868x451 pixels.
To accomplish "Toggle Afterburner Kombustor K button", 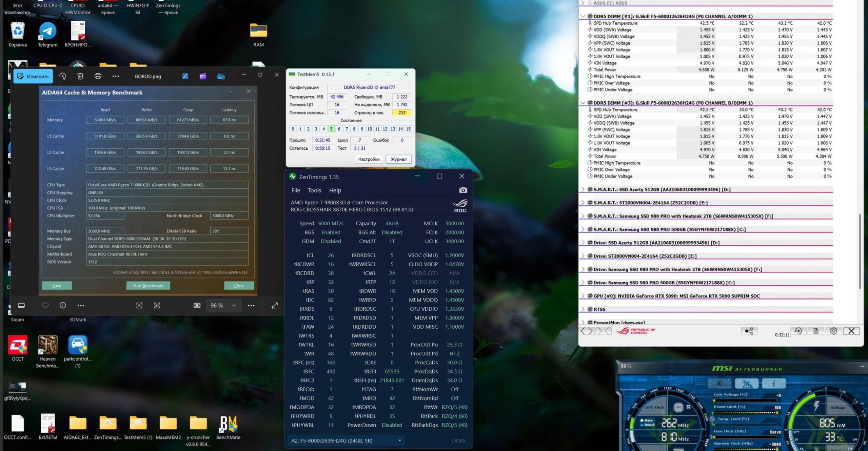I will click(x=719, y=384).
